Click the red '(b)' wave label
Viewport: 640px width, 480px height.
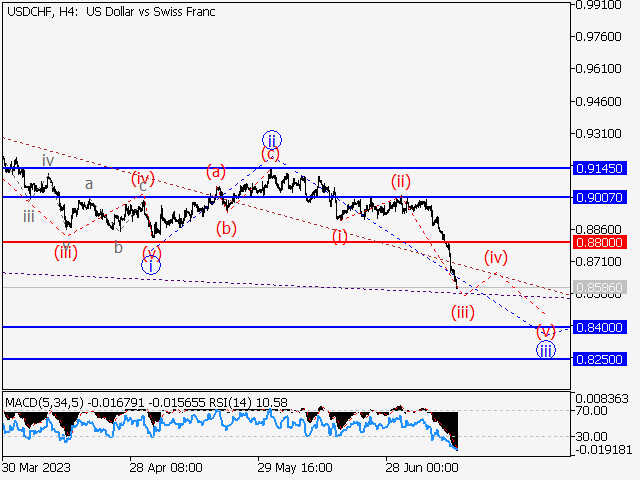pos(227,229)
